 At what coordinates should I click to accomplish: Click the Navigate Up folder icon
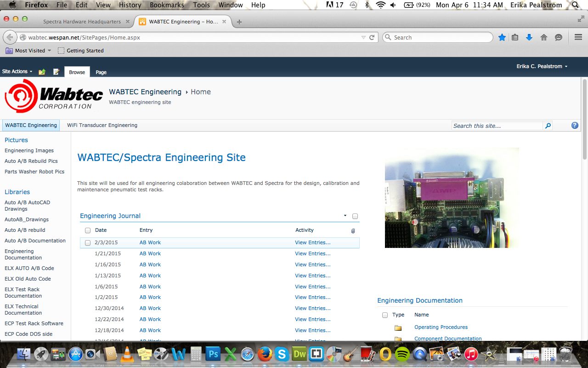coord(42,72)
